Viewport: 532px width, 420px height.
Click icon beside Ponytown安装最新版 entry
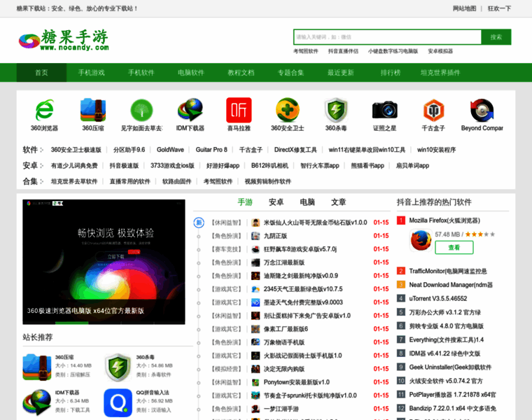(255, 382)
